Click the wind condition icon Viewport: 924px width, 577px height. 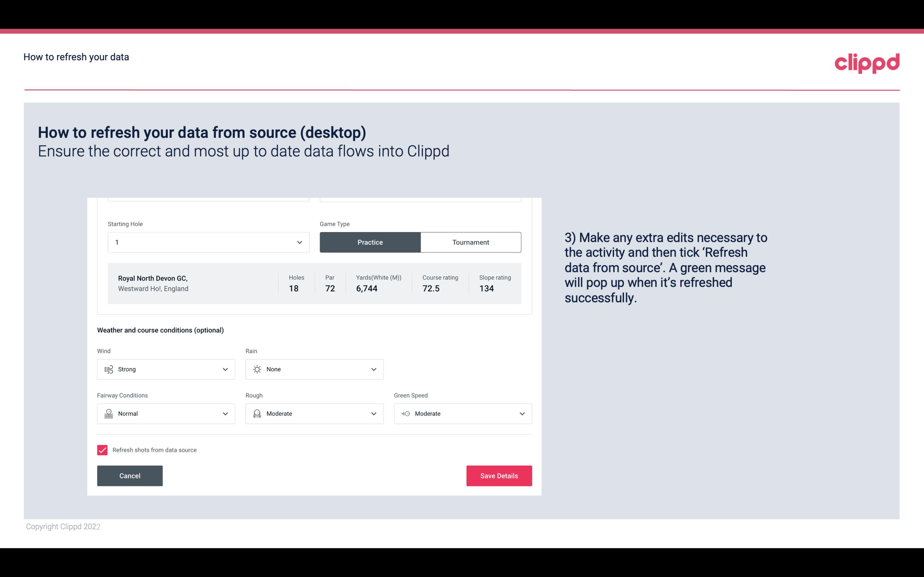pyautogui.click(x=108, y=369)
